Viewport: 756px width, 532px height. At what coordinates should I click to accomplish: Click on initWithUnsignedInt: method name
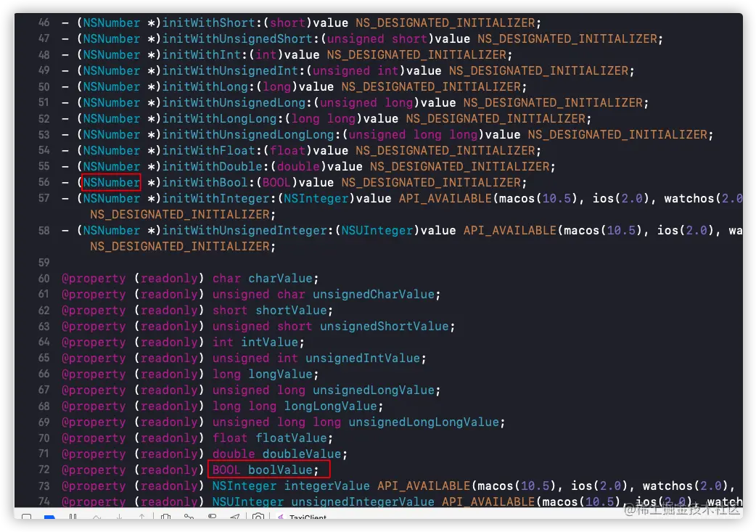pos(234,70)
